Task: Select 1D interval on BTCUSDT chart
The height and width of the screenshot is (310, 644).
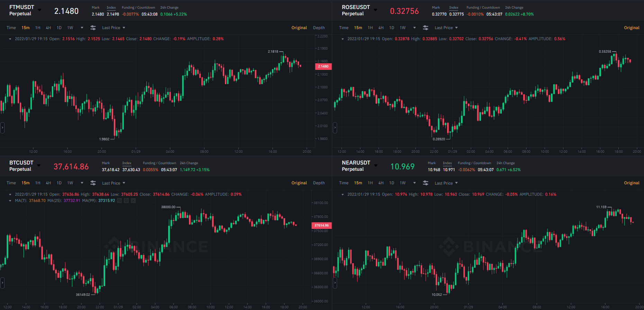Action: 59,183
